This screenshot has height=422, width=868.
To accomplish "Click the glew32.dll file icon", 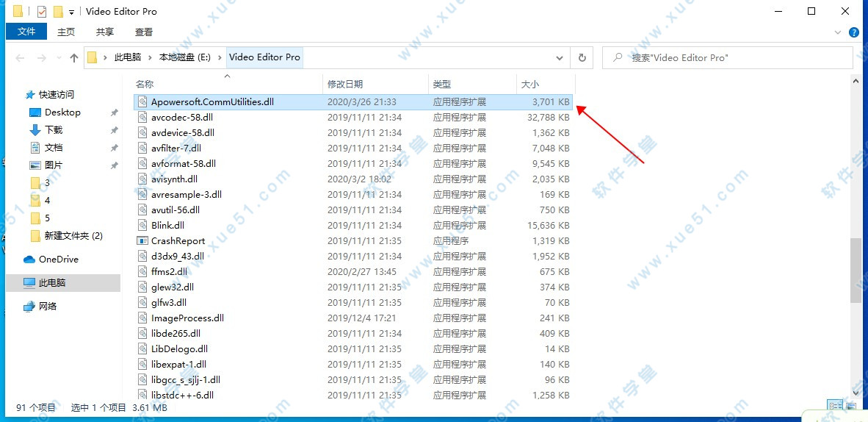I will pyautogui.click(x=142, y=287).
